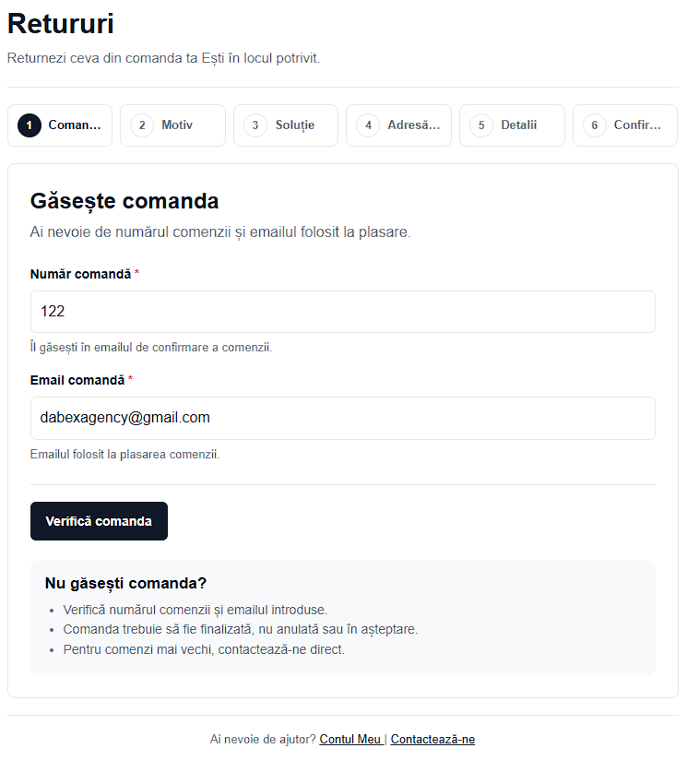Open the Adresă step tab

click(x=399, y=125)
